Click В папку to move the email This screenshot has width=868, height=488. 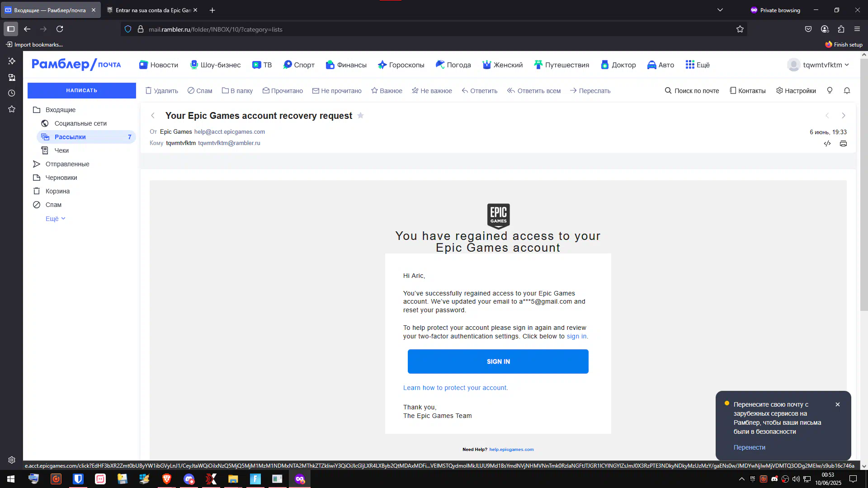(x=237, y=91)
